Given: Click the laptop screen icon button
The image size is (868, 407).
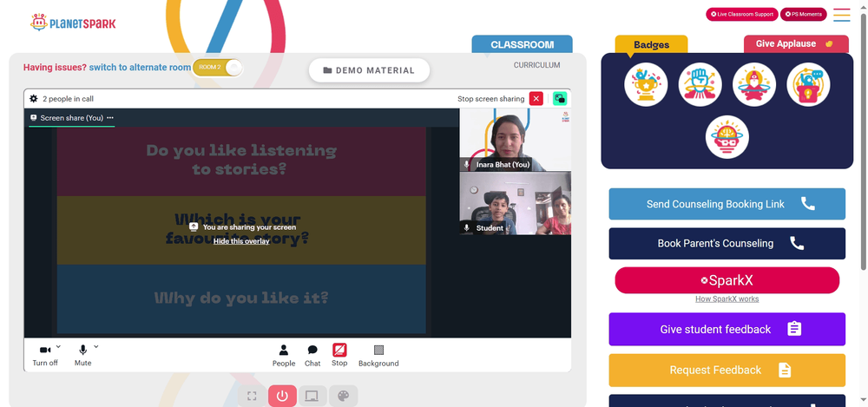Looking at the screenshot, I should [x=312, y=396].
